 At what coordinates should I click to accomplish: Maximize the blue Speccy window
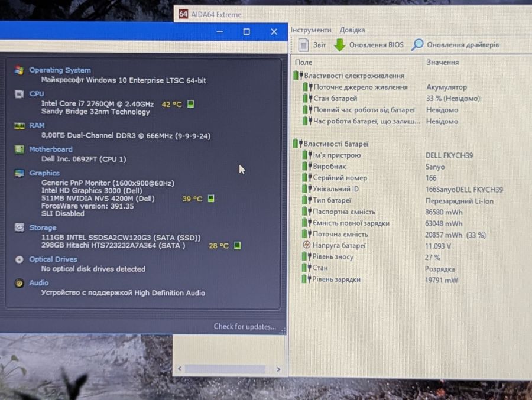[x=246, y=31]
